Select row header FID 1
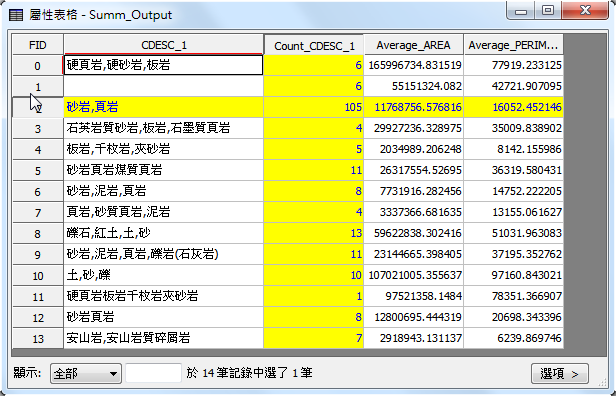Viewport: 616px width, 396px height. point(38,86)
